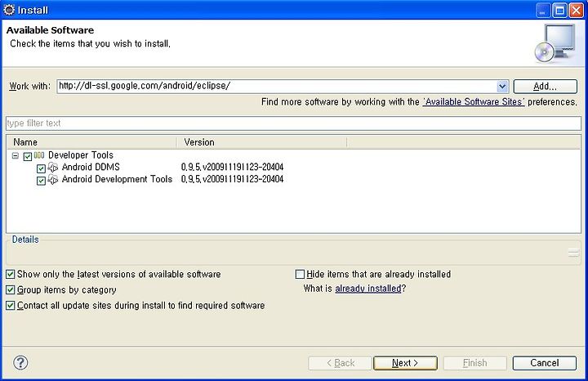This screenshot has height=381, width=588.
Task: Click the Cancel button
Action: tap(545, 363)
